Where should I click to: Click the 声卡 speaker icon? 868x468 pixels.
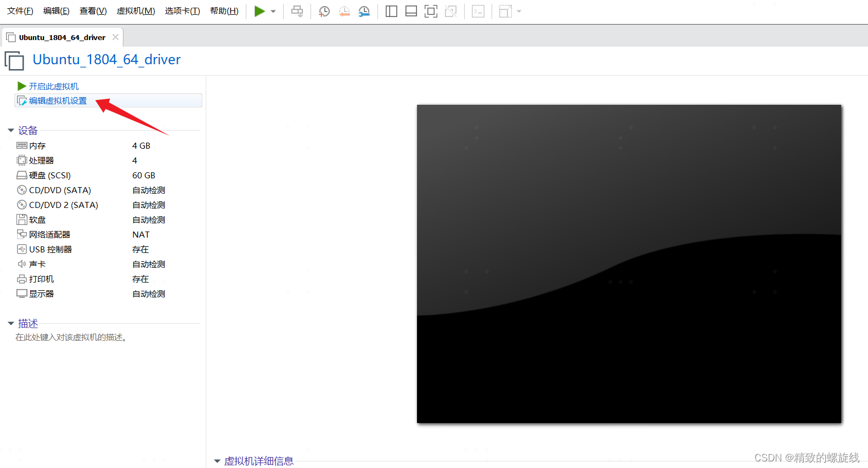(x=22, y=264)
